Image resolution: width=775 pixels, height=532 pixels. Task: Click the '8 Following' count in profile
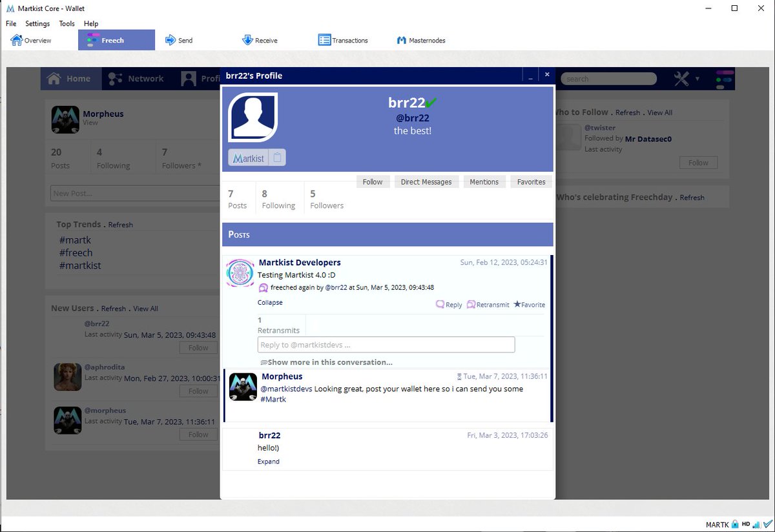[278, 199]
